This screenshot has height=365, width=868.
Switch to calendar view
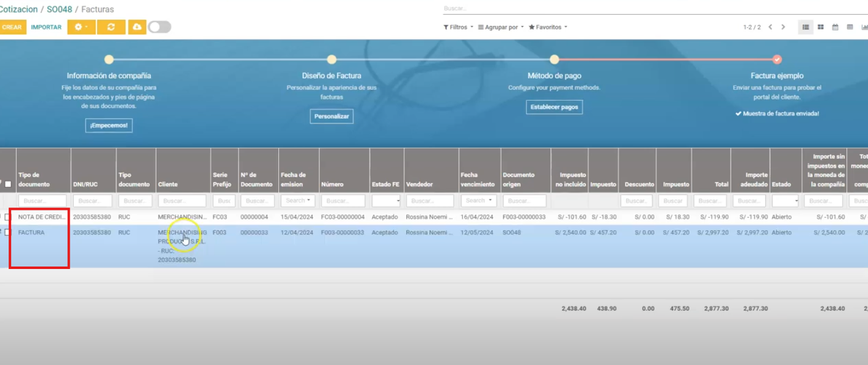click(x=835, y=27)
